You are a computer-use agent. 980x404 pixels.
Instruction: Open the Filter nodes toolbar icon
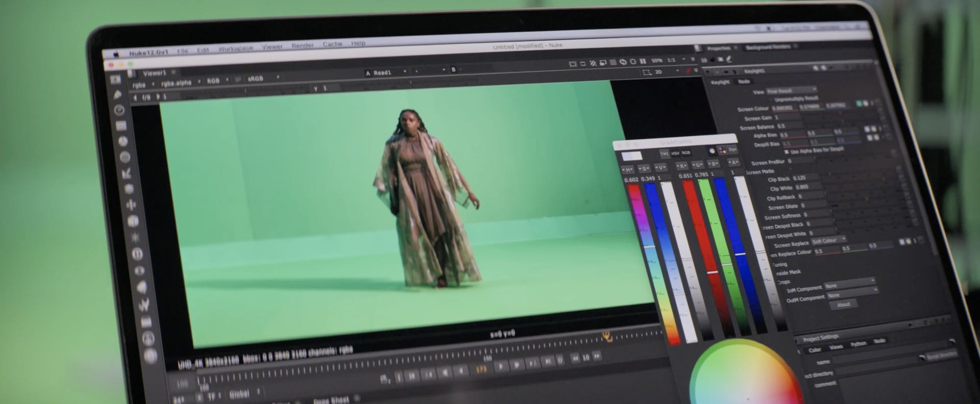tap(125, 157)
